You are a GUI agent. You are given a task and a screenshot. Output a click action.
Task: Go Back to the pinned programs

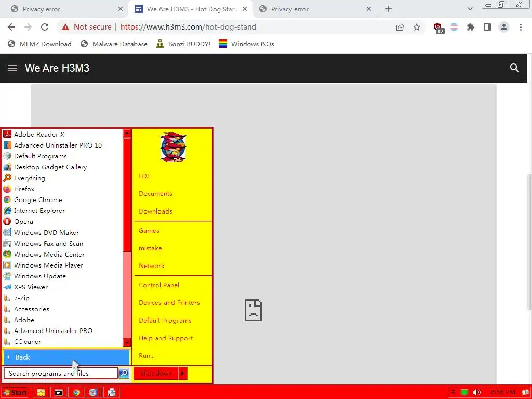coord(66,357)
